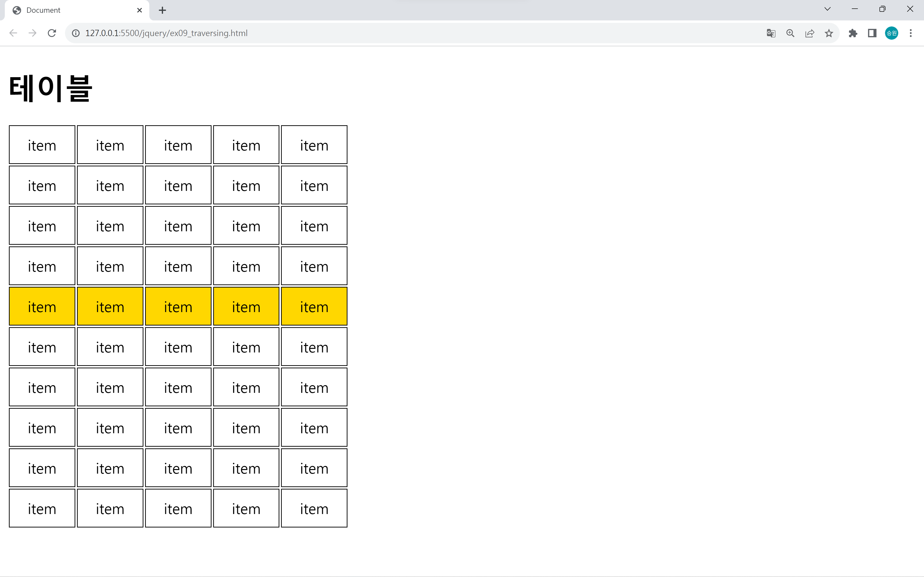The width and height of the screenshot is (924, 577).
Task: Expand the tab search chevron
Action: (828, 9)
